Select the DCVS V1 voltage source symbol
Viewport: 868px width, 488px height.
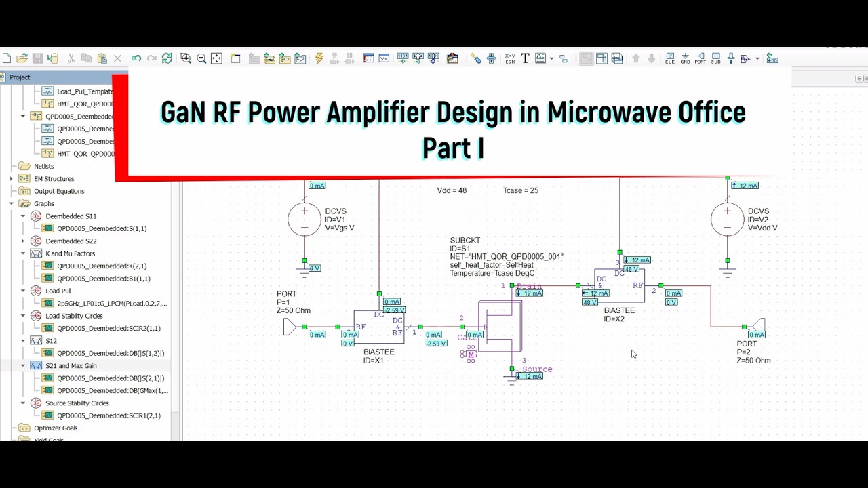coord(304,220)
